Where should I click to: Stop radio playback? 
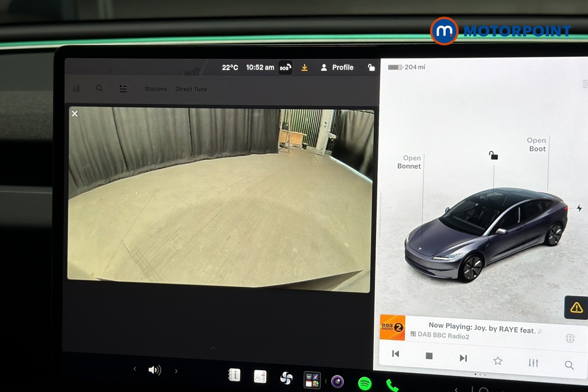(430, 356)
